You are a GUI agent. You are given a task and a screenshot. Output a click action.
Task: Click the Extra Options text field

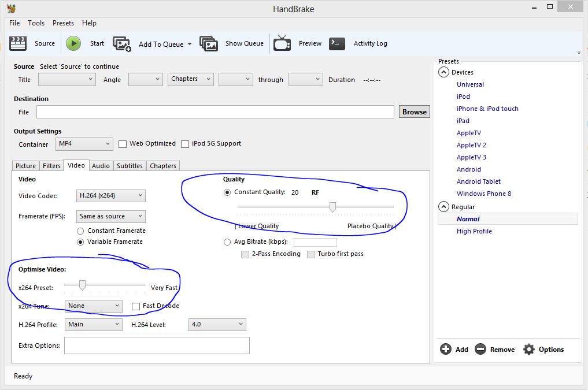[157, 346]
